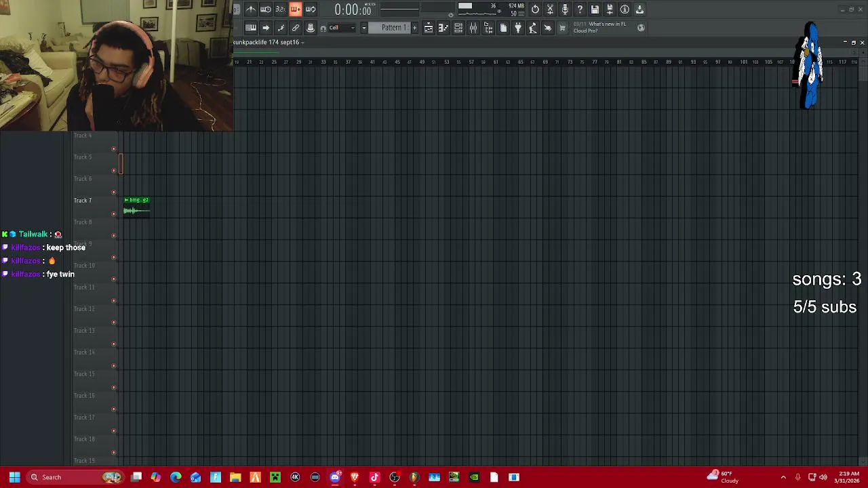Toggle the metronome button
The height and width of the screenshot is (488, 868).
coord(251,9)
